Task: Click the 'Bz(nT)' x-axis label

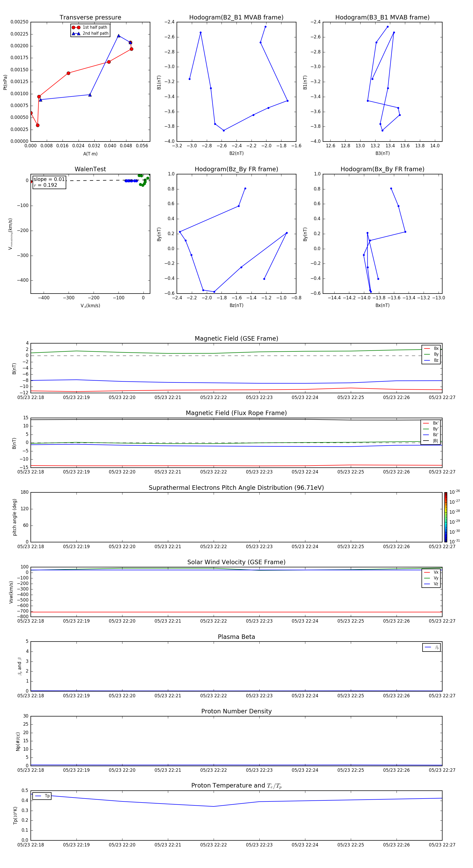Action: pyautogui.click(x=236, y=305)
